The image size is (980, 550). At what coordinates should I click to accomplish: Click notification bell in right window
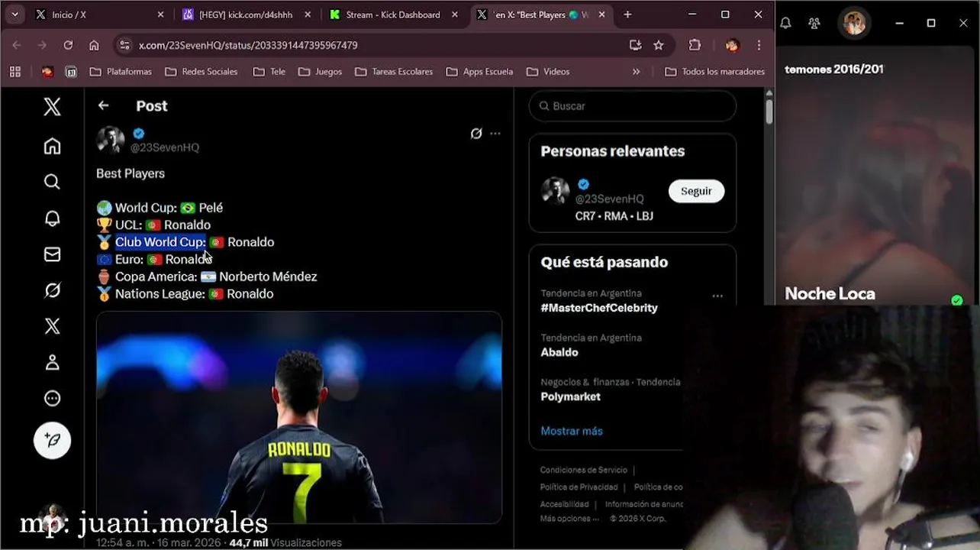[x=785, y=24]
